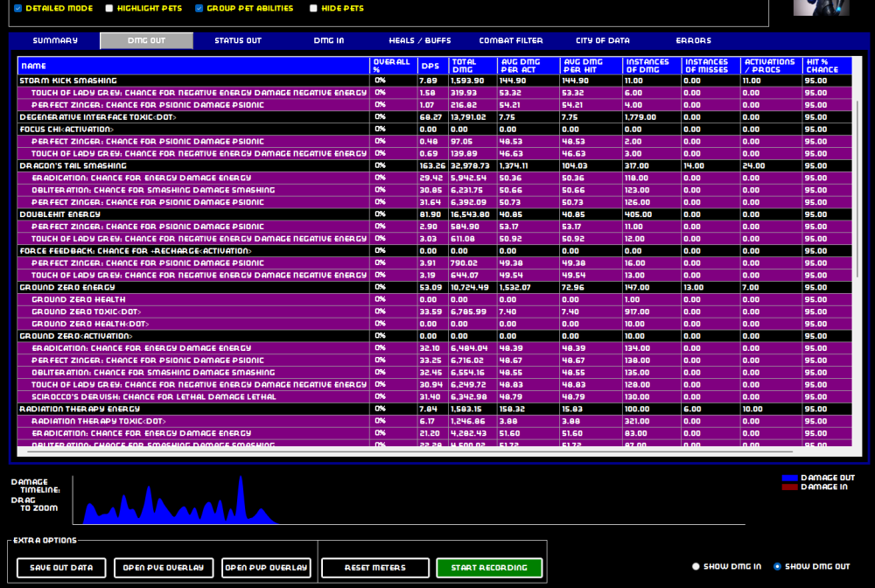Viewport: 875px width, 588px height.
Task: Open the Combat Filter tab
Action: click(x=510, y=40)
